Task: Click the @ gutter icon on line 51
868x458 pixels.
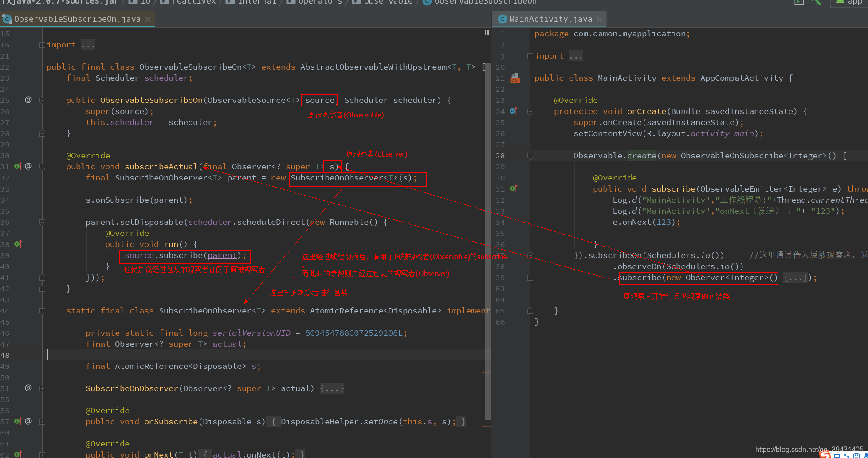Action: coord(28,388)
